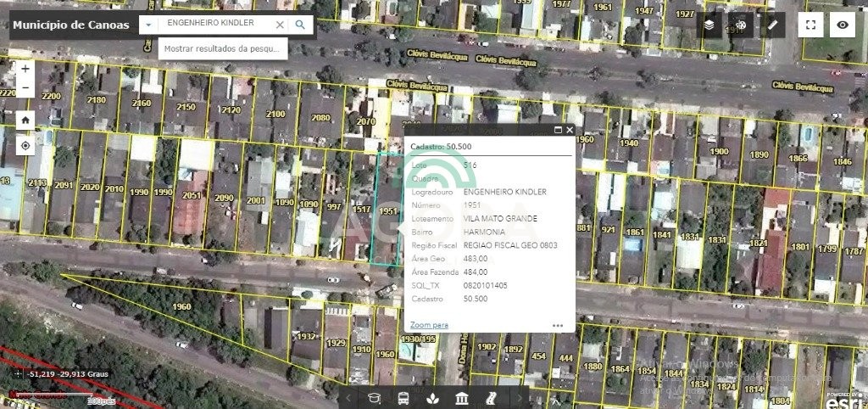
Task: Click the education graduation cap icon
Action: [374, 398]
